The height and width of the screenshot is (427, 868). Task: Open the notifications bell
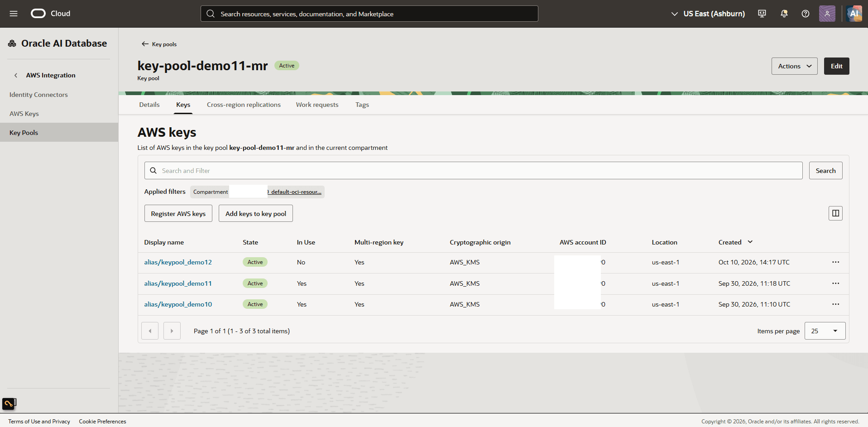(x=784, y=14)
